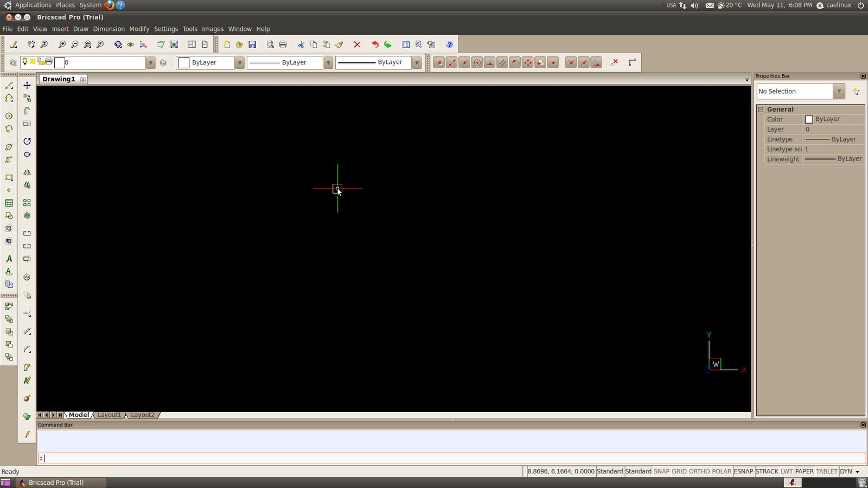Toggle DYN in status bar
This screenshot has width=868, height=488.
(x=846, y=471)
